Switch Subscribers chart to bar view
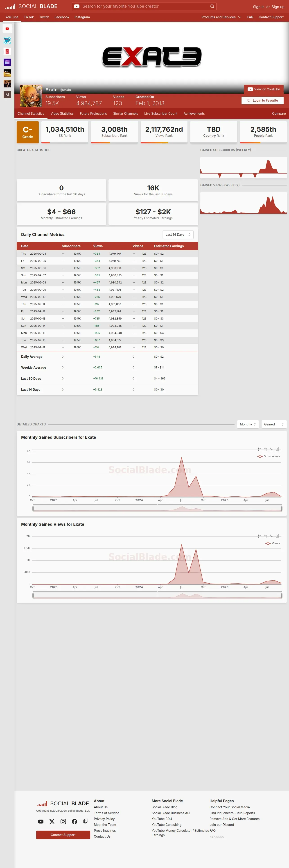Viewport: 289px width, 868px height. [x=278, y=450]
